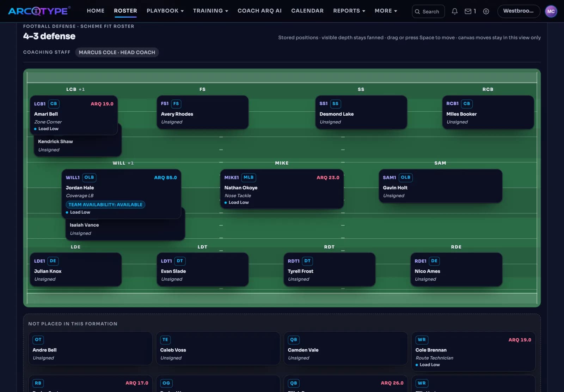Expand the Training menu

pyautogui.click(x=210, y=11)
